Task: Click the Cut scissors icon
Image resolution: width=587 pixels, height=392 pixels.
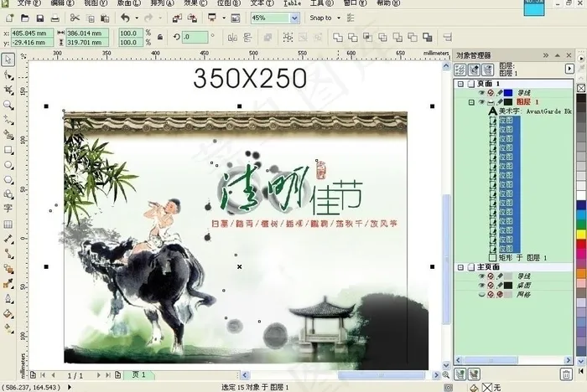Action: [x=75, y=18]
